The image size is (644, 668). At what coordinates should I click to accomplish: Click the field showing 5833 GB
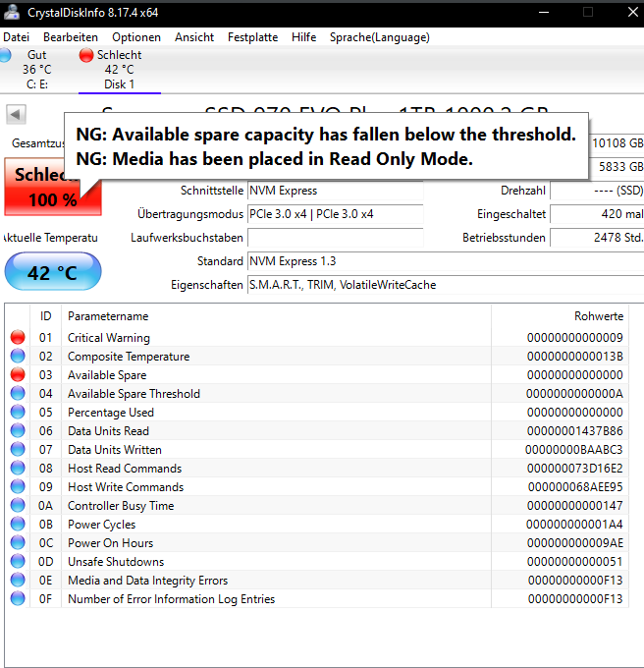617,167
